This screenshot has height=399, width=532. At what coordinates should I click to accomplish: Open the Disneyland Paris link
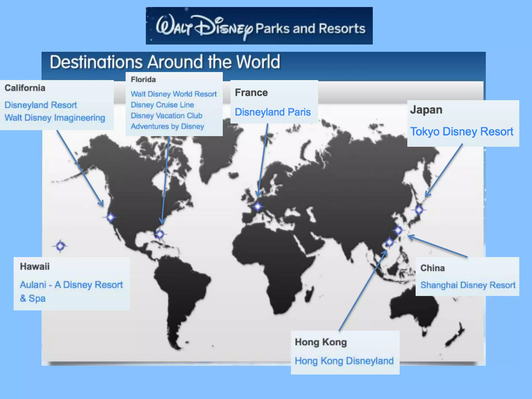pyautogui.click(x=273, y=112)
